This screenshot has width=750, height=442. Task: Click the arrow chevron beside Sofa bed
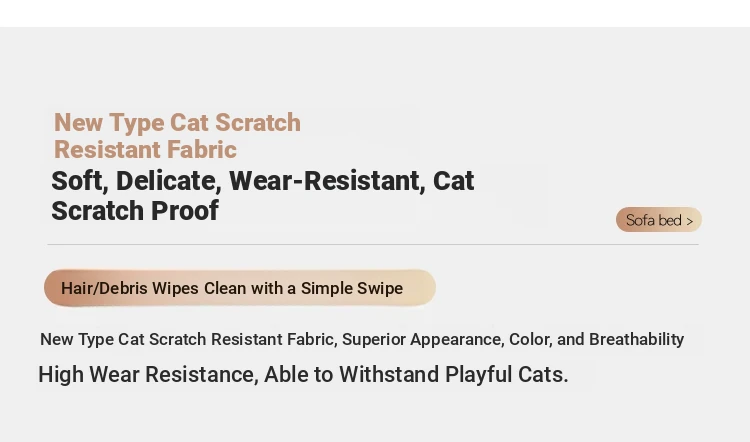(690, 221)
